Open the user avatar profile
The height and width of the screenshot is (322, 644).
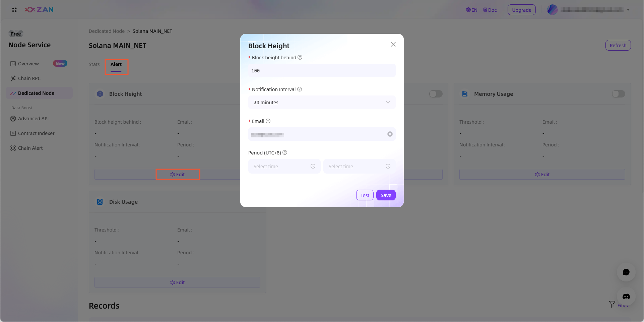point(552,10)
